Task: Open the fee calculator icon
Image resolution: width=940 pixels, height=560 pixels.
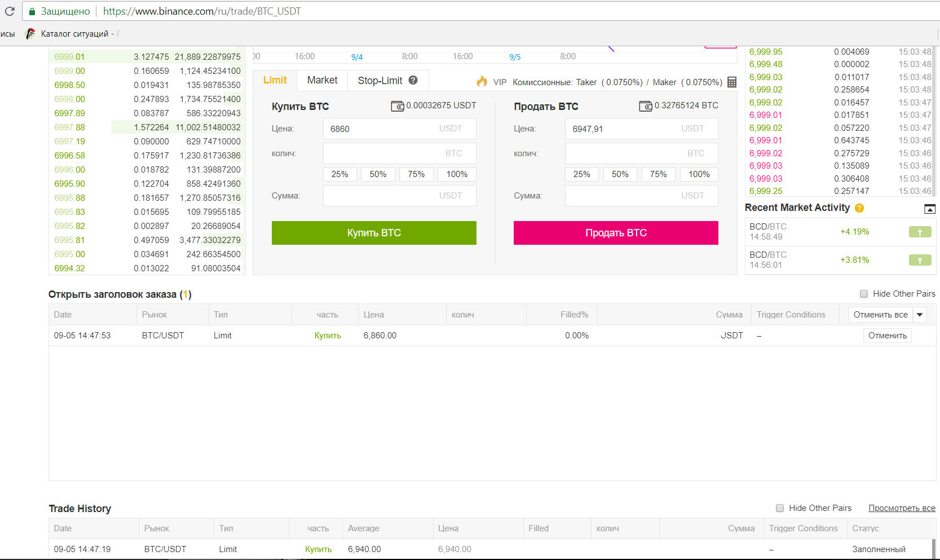Action: click(x=731, y=82)
